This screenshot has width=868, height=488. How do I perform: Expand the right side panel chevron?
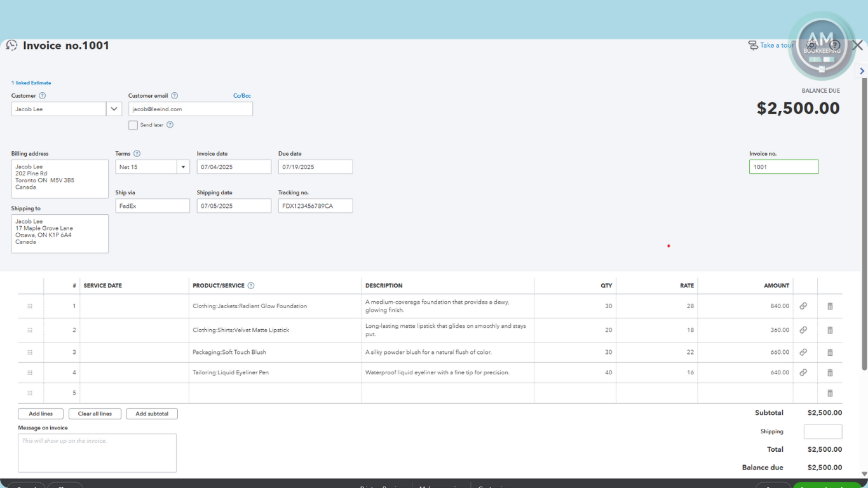862,71
